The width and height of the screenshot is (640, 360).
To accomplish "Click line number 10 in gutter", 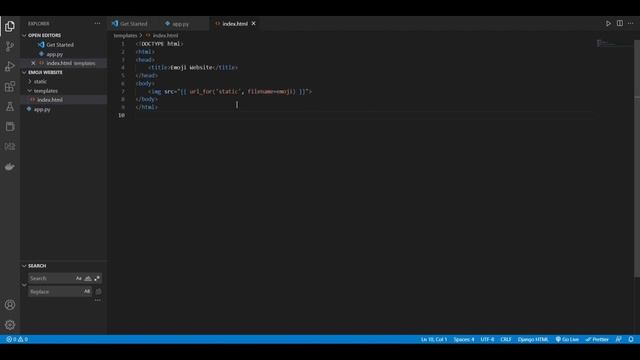I will click(x=122, y=116).
